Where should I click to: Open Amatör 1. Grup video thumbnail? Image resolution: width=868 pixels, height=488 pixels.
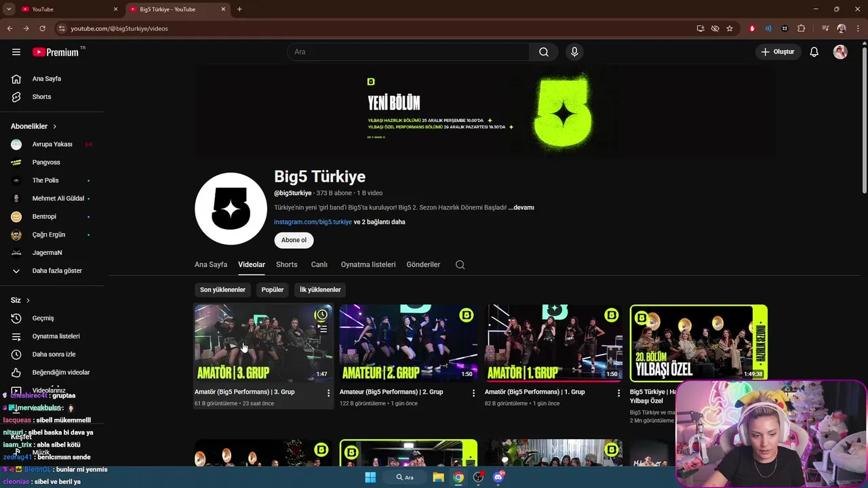coord(553,343)
